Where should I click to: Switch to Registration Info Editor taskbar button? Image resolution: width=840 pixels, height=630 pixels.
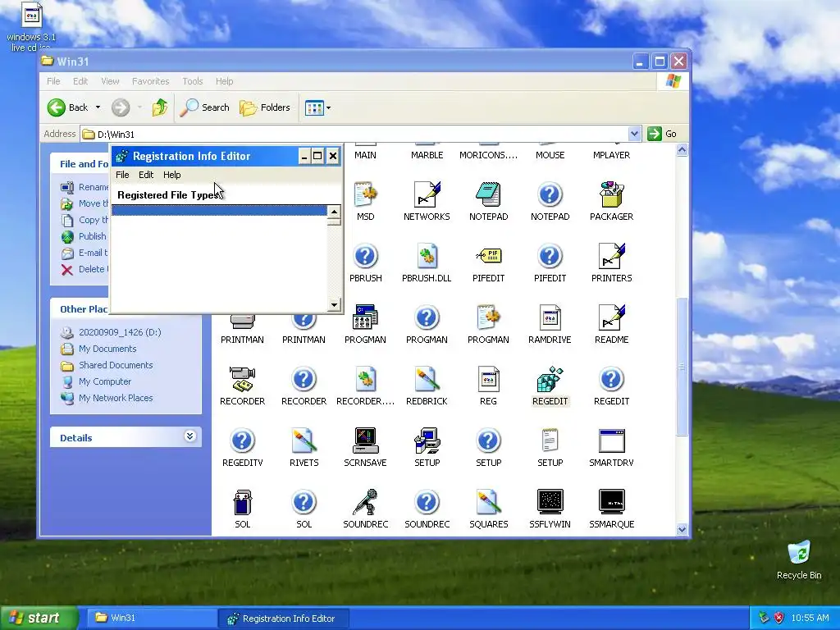284,619
